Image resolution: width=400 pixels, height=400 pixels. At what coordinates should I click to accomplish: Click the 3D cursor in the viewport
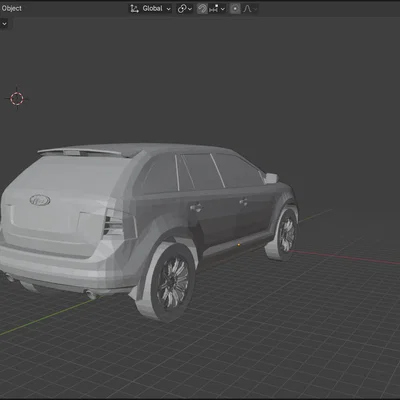pos(17,98)
